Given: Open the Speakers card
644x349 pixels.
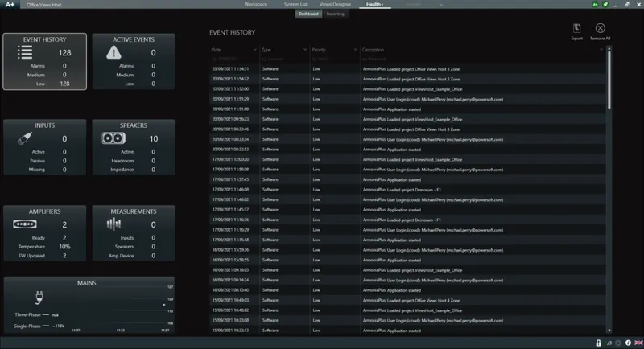Looking at the screenshot, I should (134, 147).
